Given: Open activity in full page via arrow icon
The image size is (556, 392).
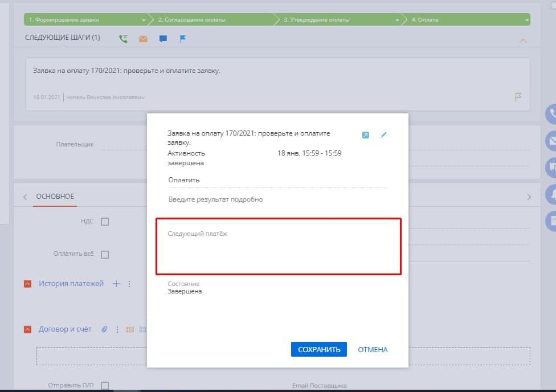Looking at the screenshot, I should [x=366, y=135].
